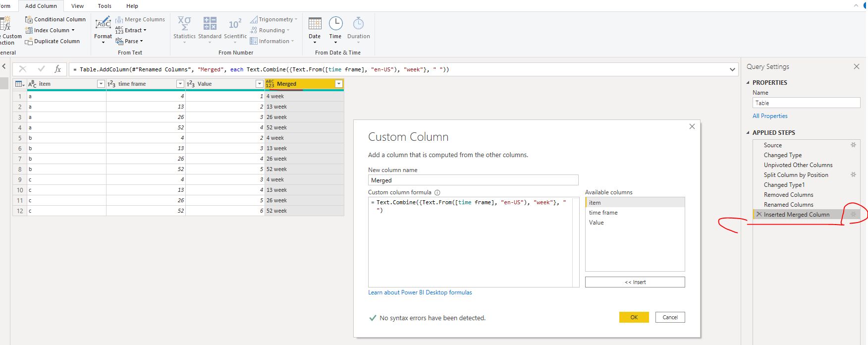Open Learn about Power BI Desktop formulas
Screen dimensions: 868x345
(x=420, y=292)
